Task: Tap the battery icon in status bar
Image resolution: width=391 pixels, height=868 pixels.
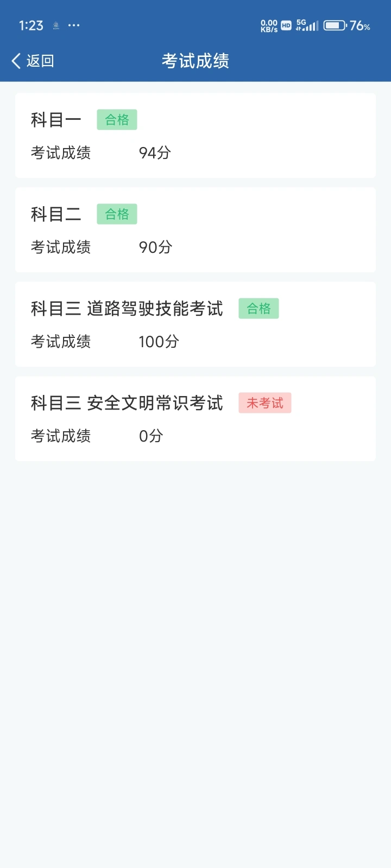Action: click(x=335, y=25)
